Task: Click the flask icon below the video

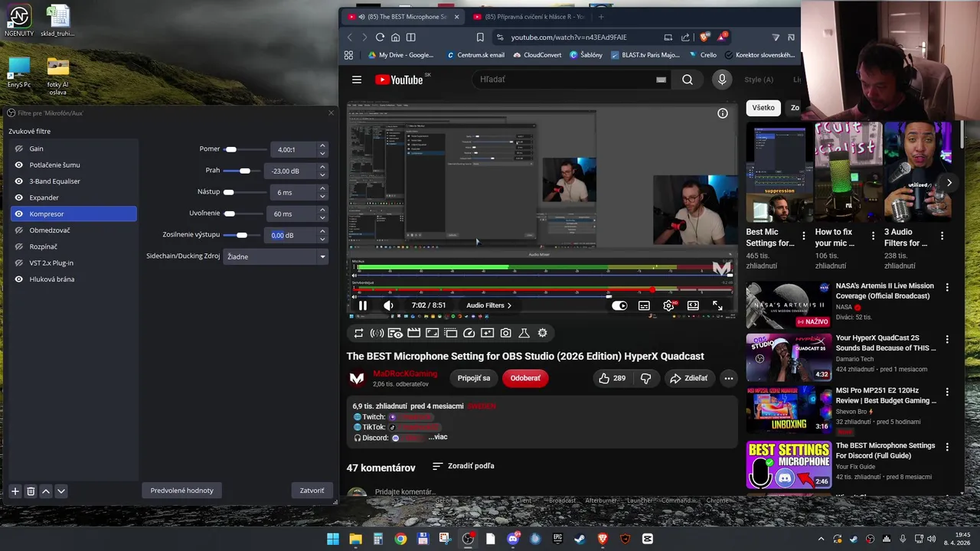Action: tap(524, 333)
